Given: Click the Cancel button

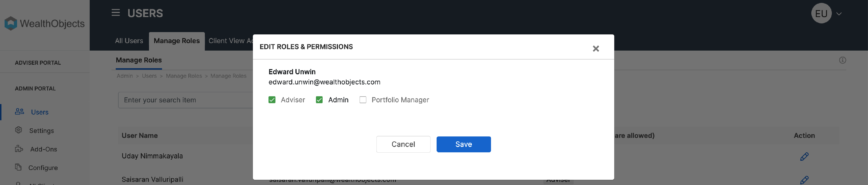Looking at the screenshot, I should coord(403,144).
